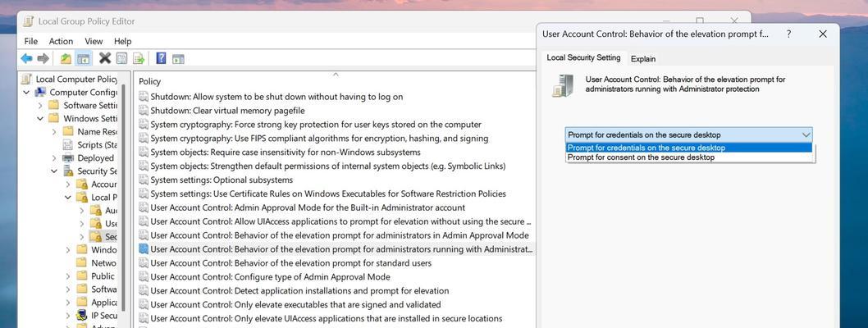Select Local Computer Policy root node
Screen dimensions: 868x328
(x=71, y=79)
